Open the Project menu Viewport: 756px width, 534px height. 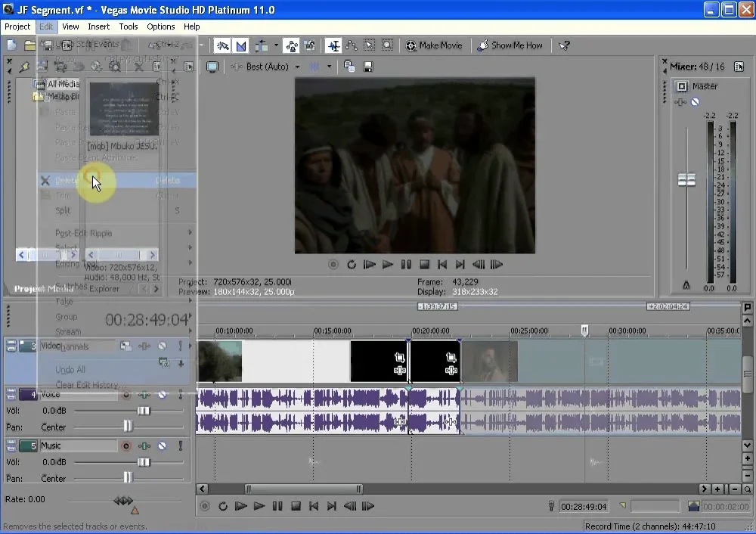(17, 26)
